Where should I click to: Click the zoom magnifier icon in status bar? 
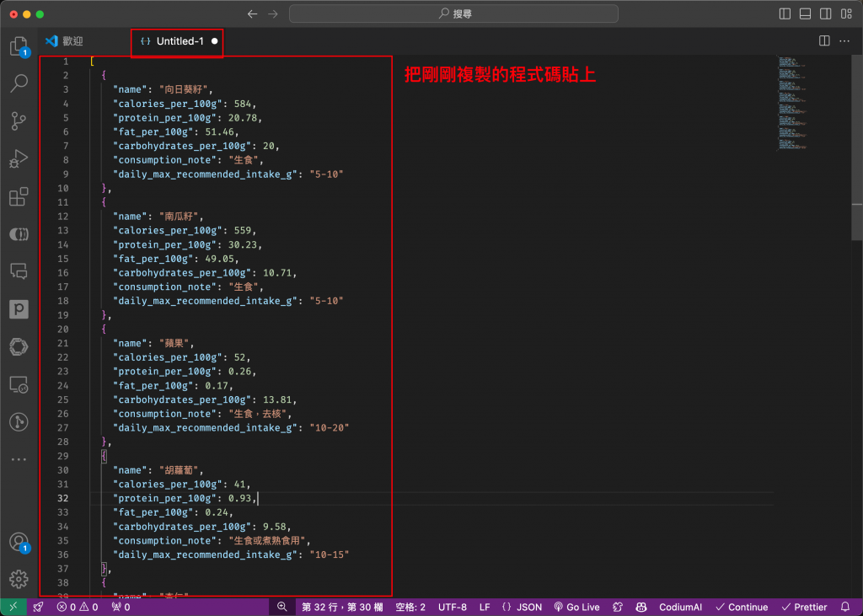coord(281,607)
